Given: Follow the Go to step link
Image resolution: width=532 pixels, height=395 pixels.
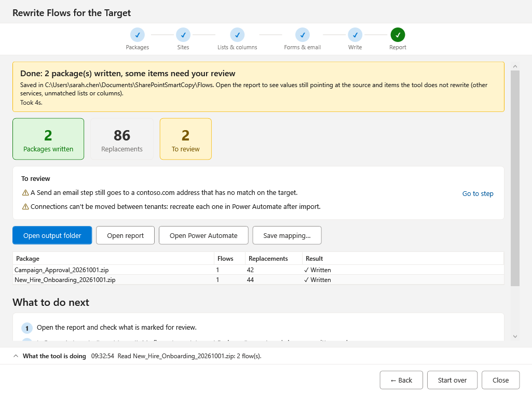Looking at the screenshot, I should click(478, 194).
